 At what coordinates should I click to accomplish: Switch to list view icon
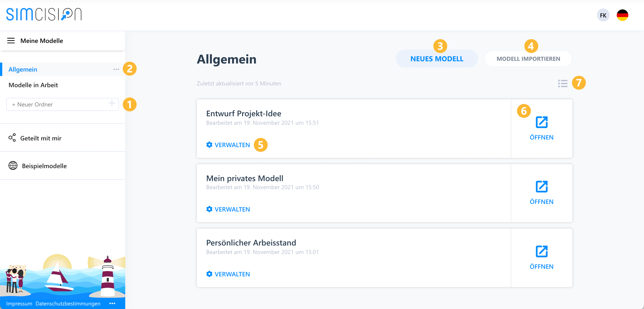(563, 83)
